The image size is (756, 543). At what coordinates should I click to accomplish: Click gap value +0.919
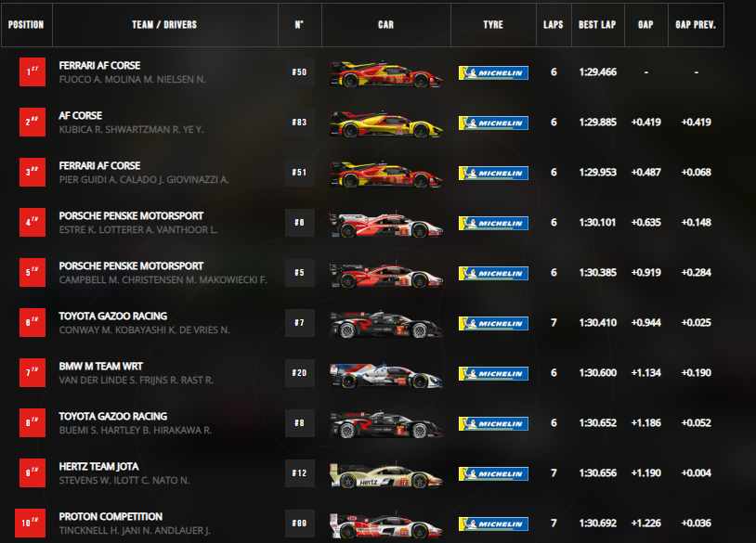[646, 273]
